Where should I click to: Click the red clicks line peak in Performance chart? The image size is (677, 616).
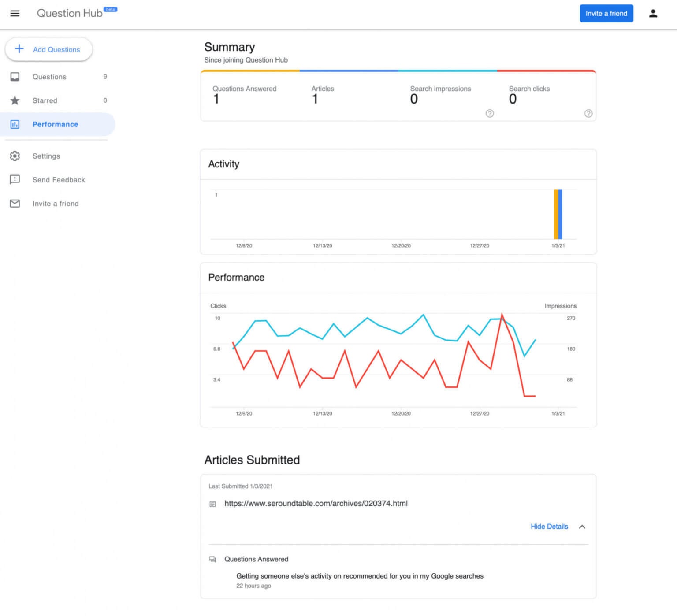(502, 315)
